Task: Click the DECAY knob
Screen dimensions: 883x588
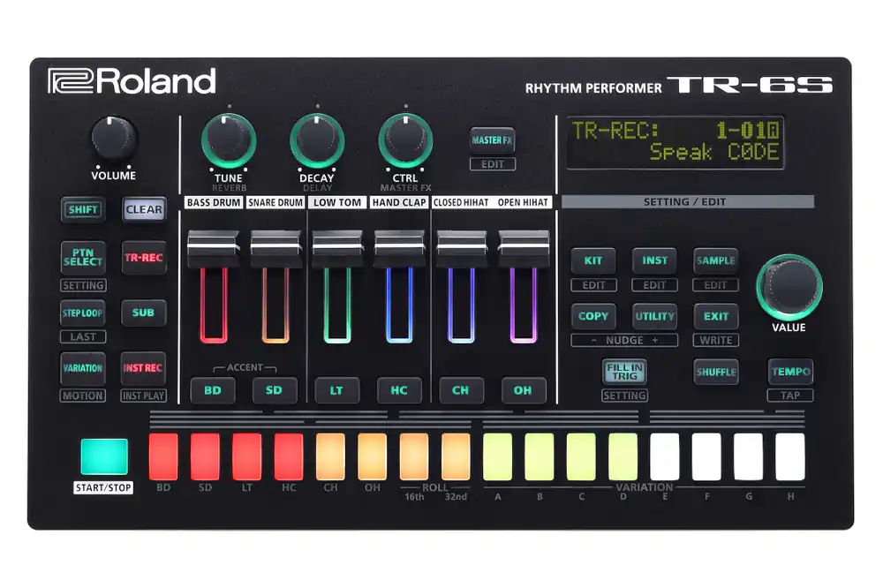Action: (317, 140)
